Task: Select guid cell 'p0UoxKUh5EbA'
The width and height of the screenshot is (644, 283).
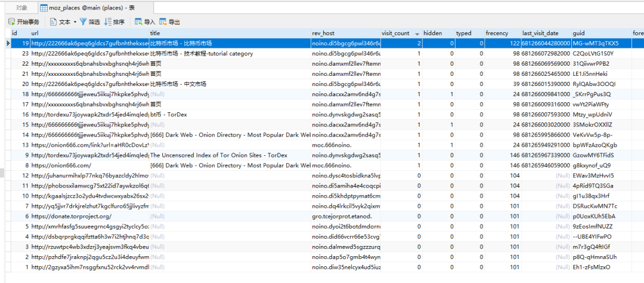Action: 601,216
